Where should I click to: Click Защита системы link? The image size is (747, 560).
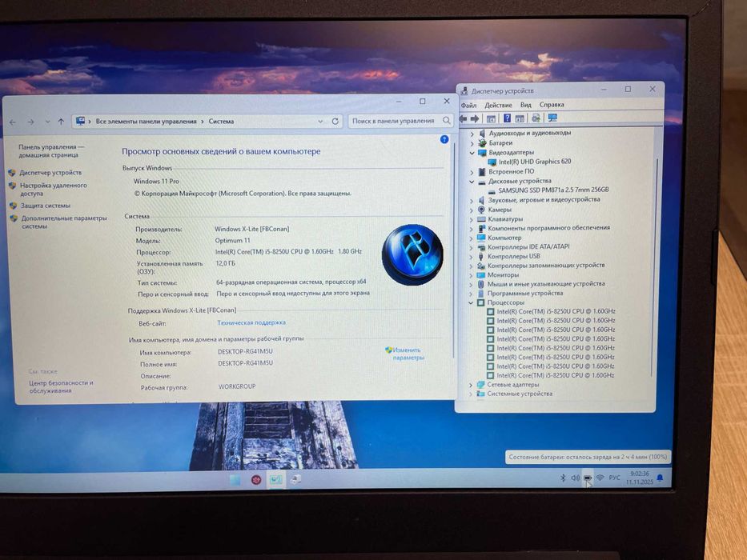pyautogui.click(x=46, y=206)
